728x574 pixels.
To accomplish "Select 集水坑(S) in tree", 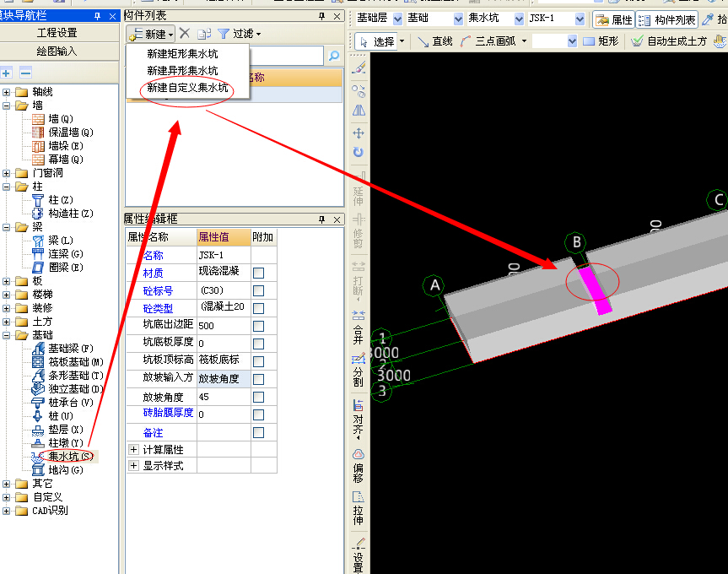I will pyautogui.click(x=71, y=457).
